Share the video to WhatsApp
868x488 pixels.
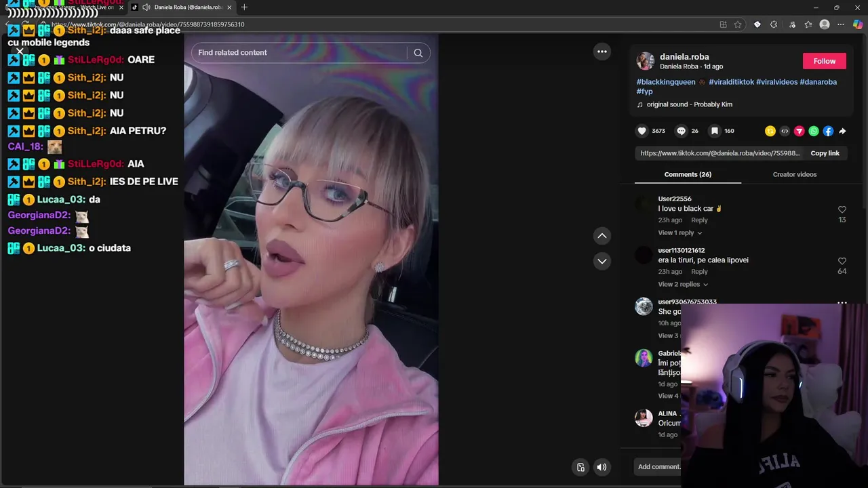tap(814, 131)
